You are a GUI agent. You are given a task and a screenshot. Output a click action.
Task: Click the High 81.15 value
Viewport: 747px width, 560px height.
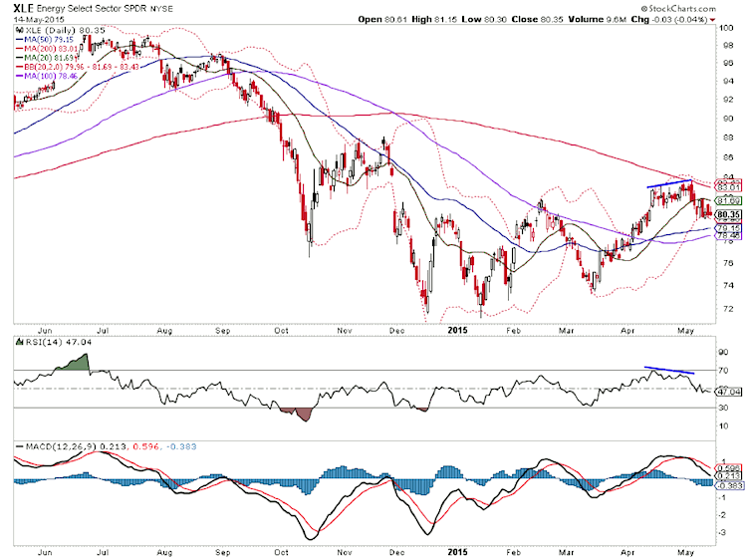tap(434, 19)
